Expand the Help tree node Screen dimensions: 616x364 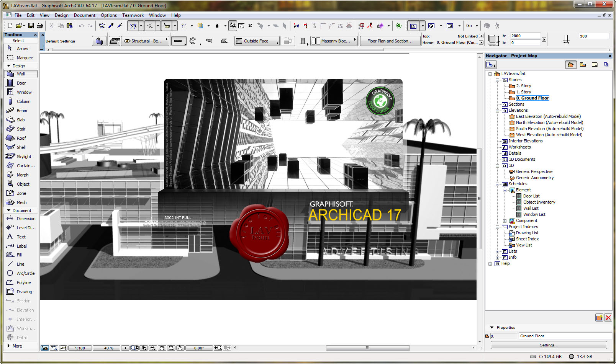490,264
